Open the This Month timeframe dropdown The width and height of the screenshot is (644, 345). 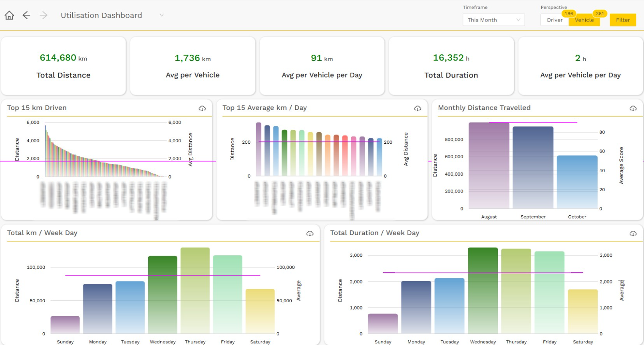[493, 20]
